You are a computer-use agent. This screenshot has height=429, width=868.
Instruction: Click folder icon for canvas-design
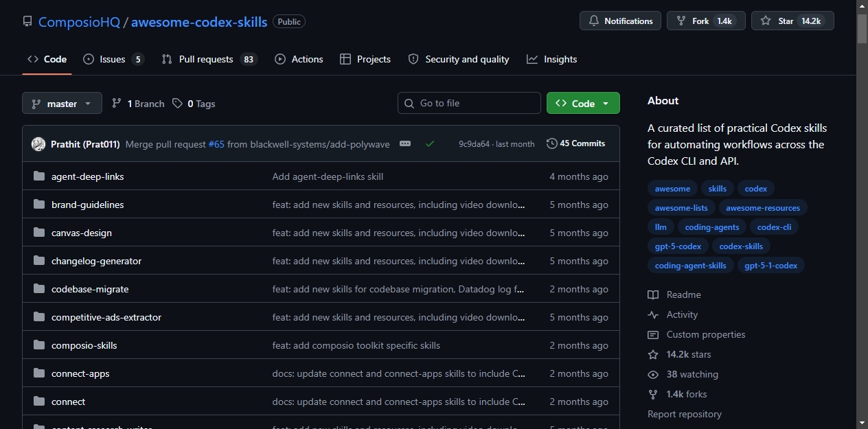39,233
